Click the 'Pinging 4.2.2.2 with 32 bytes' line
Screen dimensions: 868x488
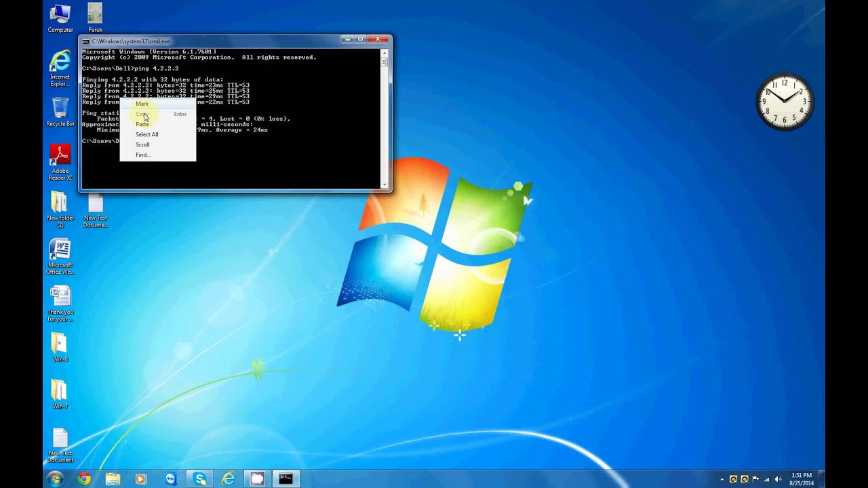[153, 80]
